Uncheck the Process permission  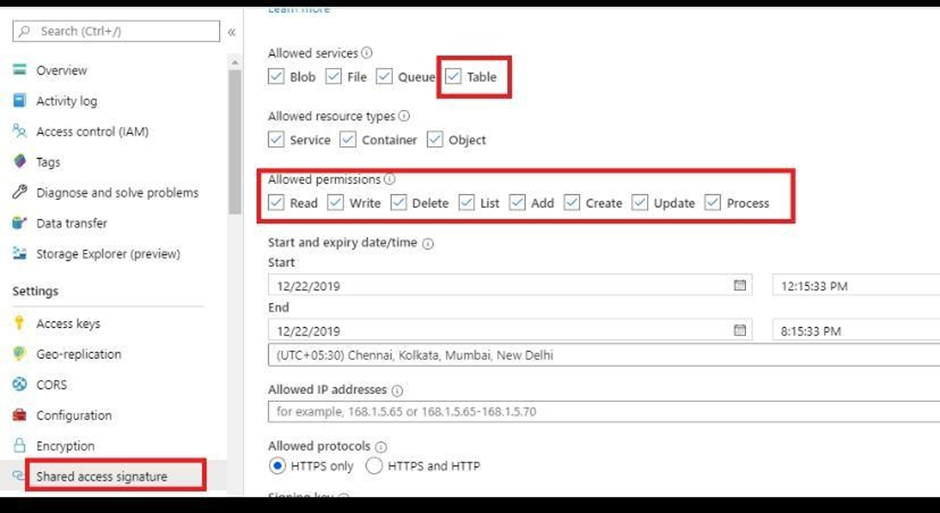point(712,203)
